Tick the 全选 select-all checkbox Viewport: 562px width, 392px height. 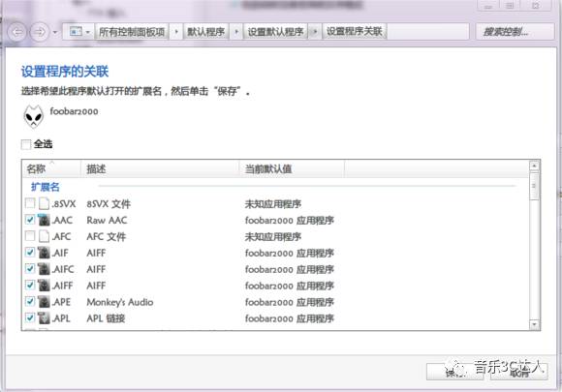pos(26,144)
